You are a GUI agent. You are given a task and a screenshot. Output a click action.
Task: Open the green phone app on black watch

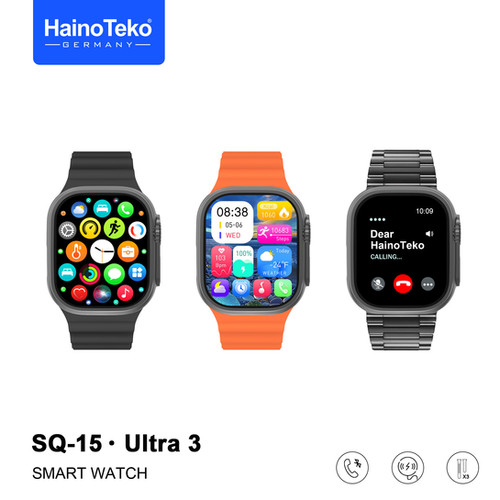pyautogui.click(x=125, y=210)
